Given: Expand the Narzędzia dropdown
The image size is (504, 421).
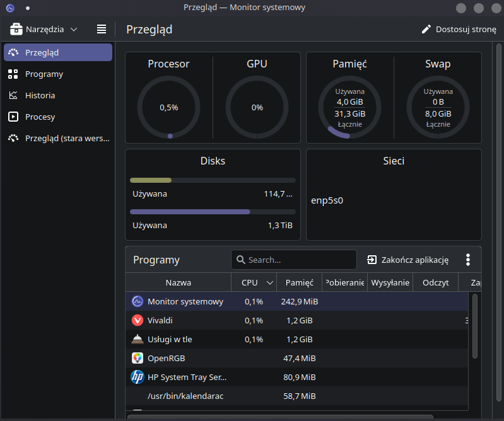Looking at the screenshot, I should click(x=44, y=29).
